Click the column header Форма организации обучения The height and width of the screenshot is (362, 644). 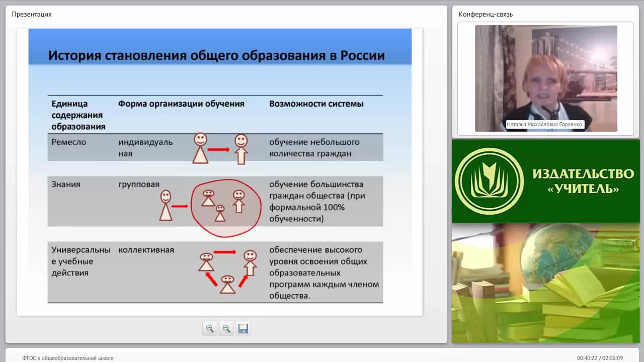[181, 104]
